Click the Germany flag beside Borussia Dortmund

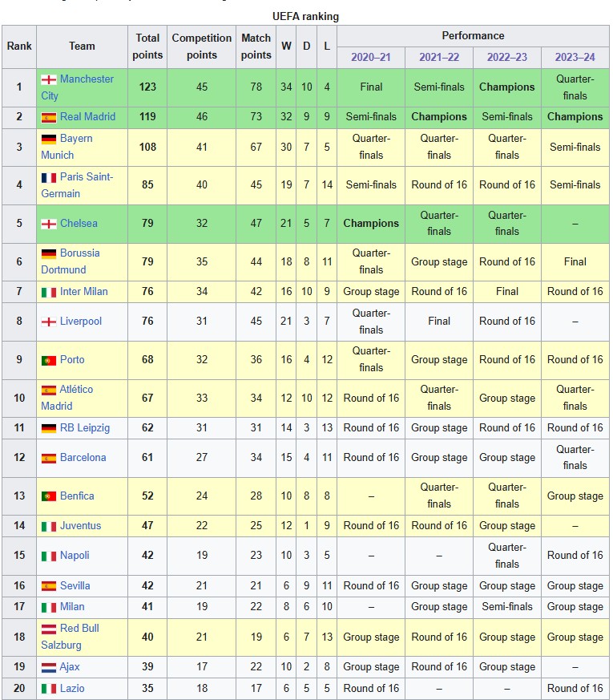[x=49, y=253]
